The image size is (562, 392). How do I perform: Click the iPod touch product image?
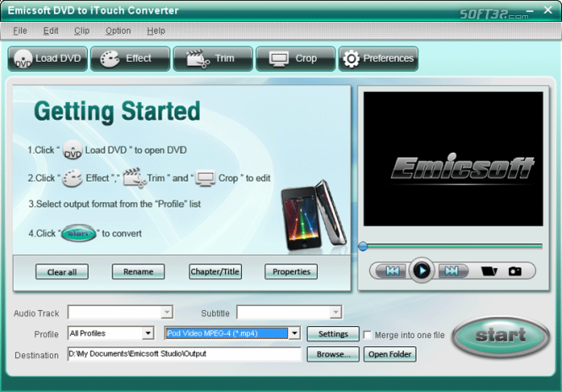(x=313, y=216)
